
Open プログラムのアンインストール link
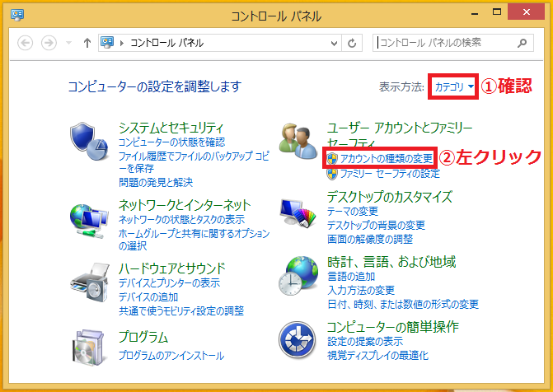[x=171, y=355]
